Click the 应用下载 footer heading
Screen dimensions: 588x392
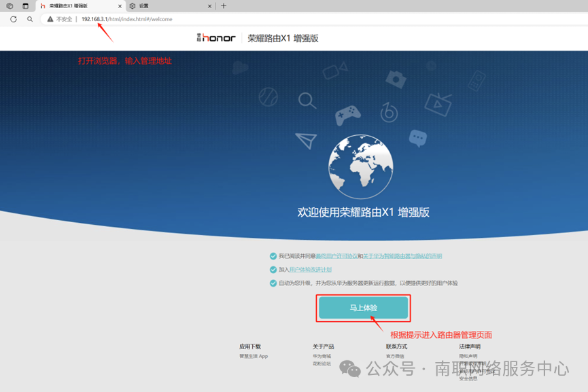[x=249, y=346]
